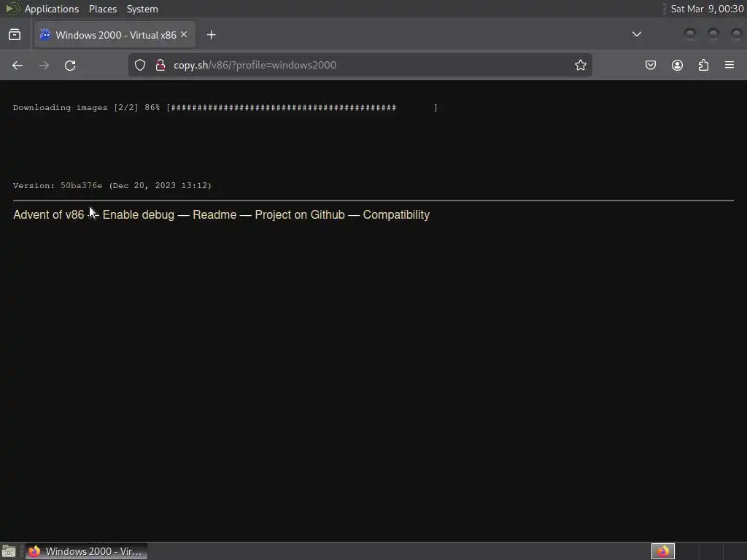Open the Applications menu
The image size is (747, 560).
[x=52, y=9]
